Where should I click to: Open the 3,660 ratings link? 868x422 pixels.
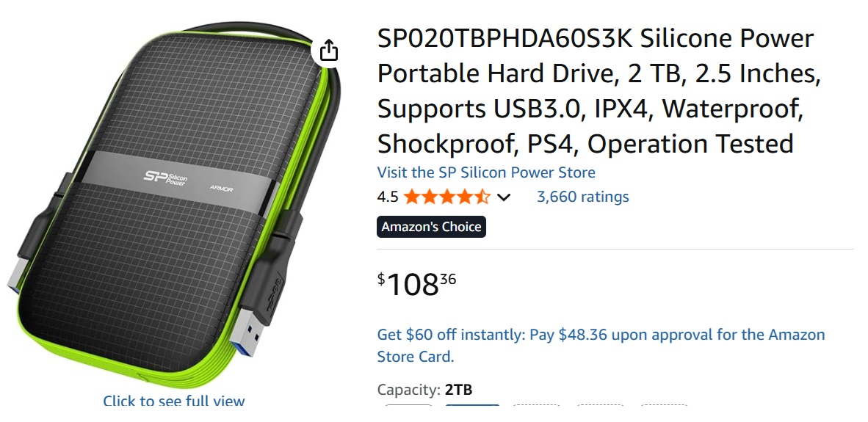(582, 197)
